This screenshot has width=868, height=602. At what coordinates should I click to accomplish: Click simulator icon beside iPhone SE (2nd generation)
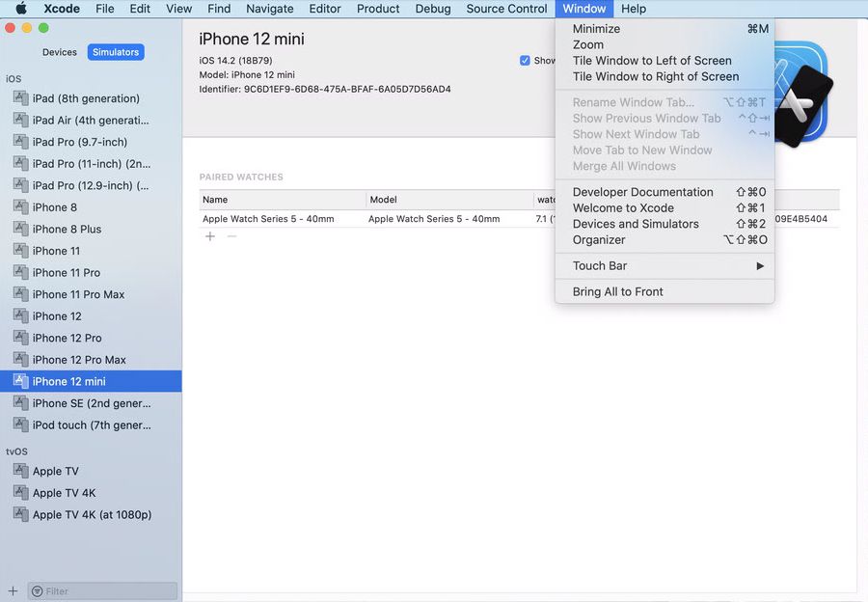[20, 402]
